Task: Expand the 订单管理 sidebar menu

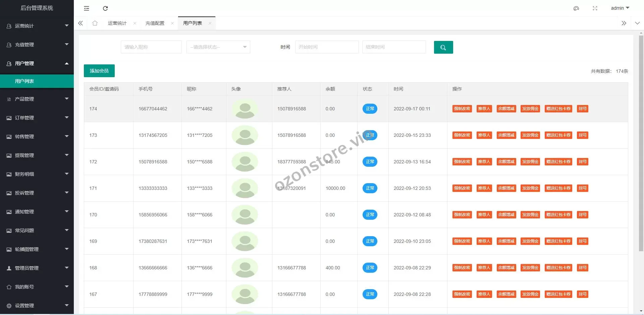Action: pos(37,118)
